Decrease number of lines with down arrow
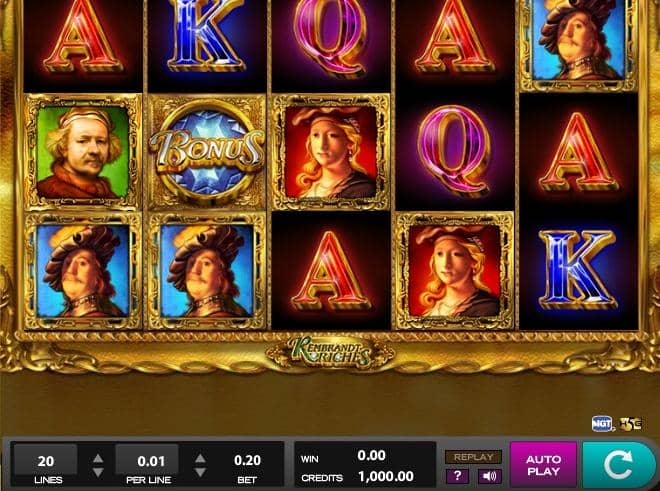 (98, 472)
